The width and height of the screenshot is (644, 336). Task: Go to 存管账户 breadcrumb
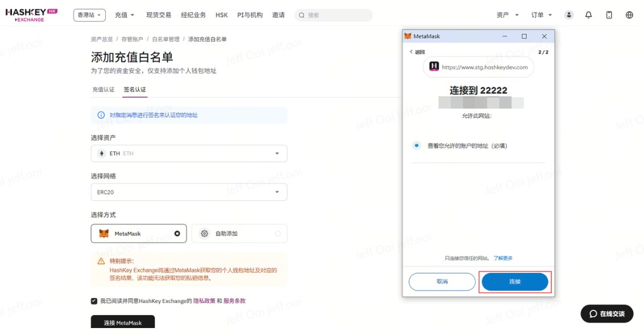tap(132, 39)
